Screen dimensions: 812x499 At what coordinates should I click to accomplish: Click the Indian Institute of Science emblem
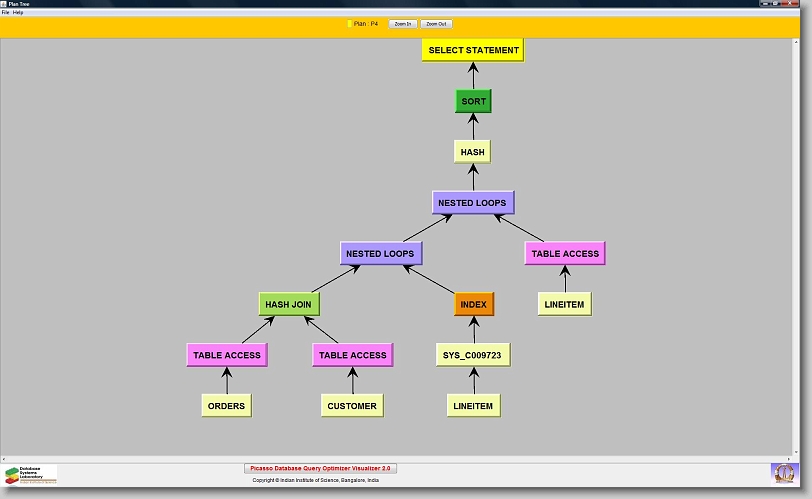(x=785, y=473)
